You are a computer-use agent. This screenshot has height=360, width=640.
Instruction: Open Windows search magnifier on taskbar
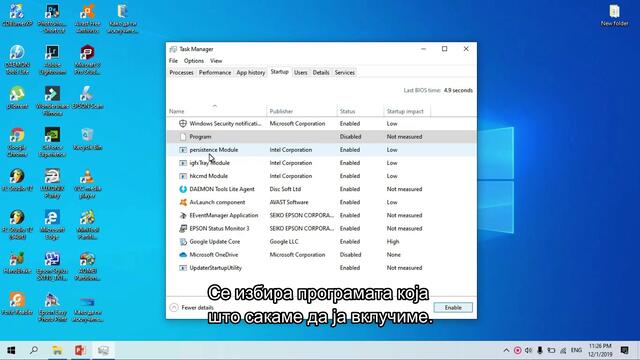34,350
